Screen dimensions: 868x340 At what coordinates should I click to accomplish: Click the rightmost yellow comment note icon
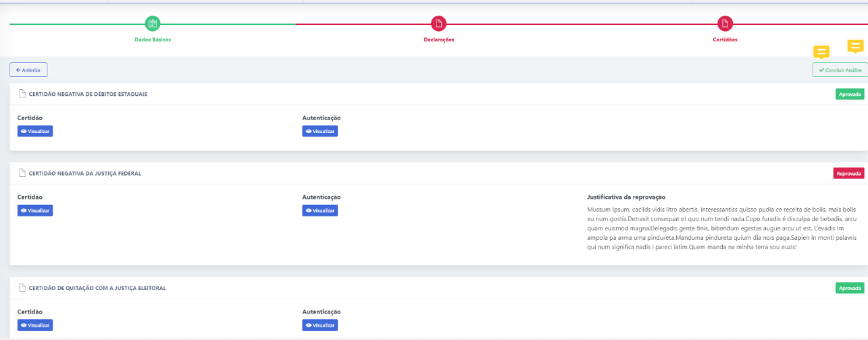[x=855, y=47]
